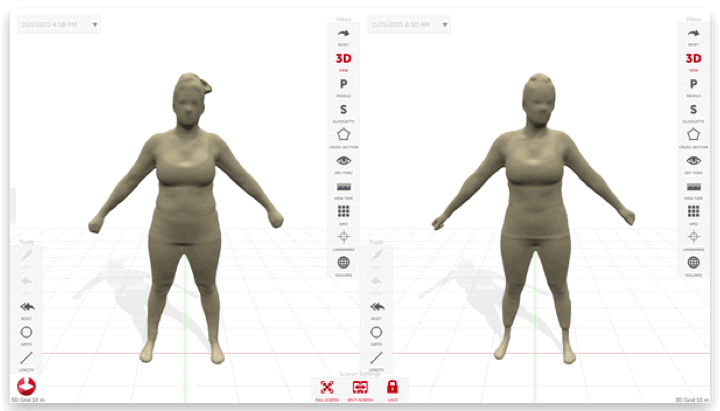Toggle the Lock screen setting

click(392, 387)
